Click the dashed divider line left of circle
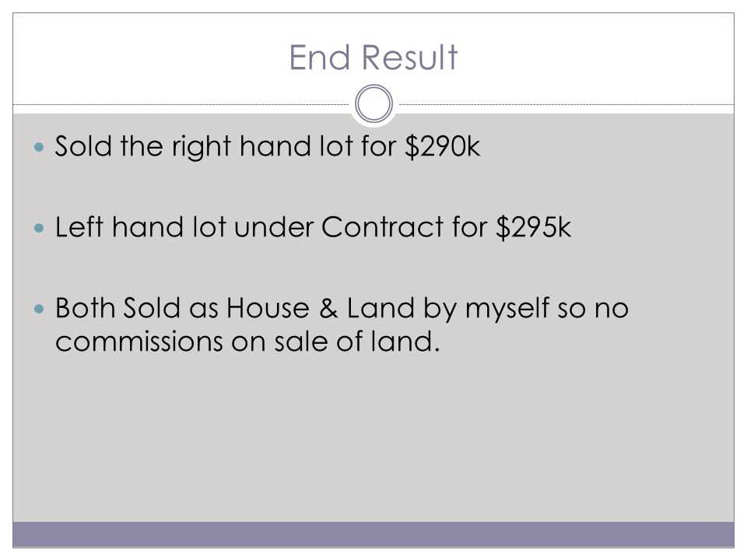The image size is (747, 560). [181, 104]
